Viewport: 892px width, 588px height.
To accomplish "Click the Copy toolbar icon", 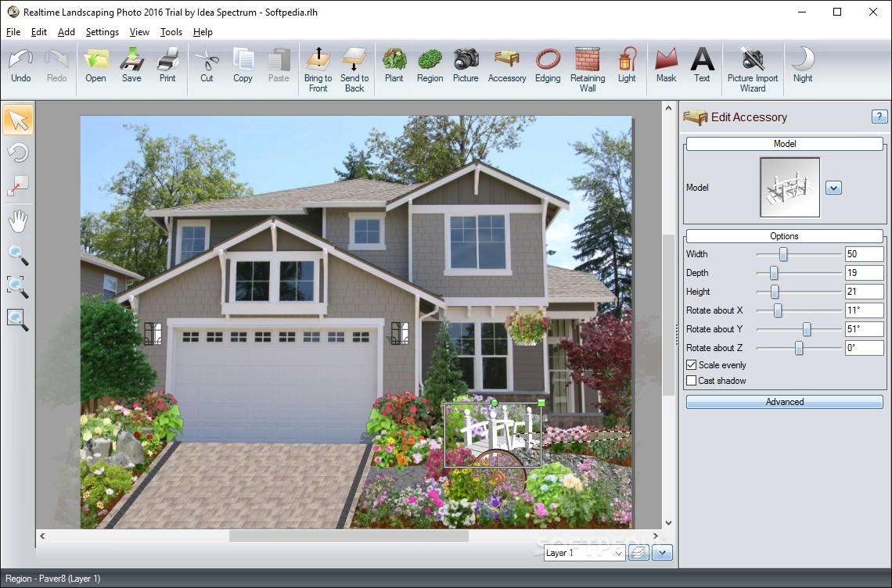I will (243, 66).
